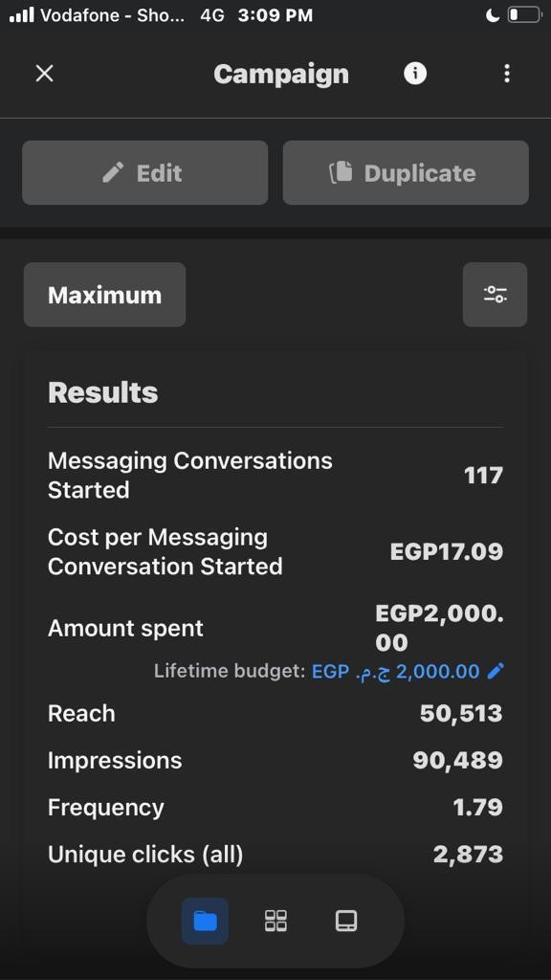Tap the battery indicator in status bar
Screen dimensions: 551x980
click(524, 15)
